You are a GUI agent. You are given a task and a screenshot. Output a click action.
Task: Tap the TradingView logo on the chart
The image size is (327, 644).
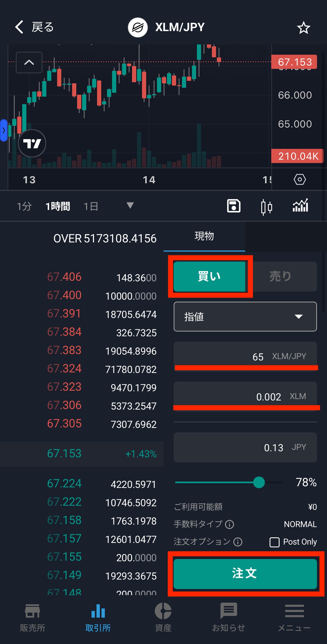click(32, 143)
